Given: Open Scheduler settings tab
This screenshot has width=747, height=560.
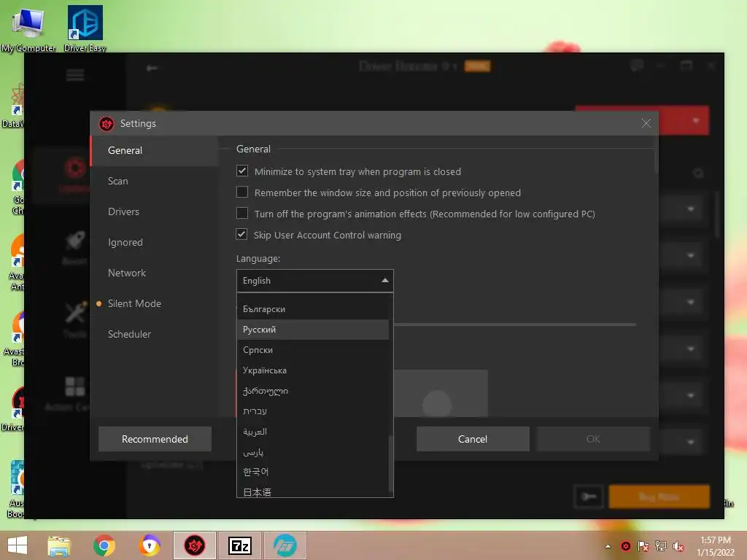Looking at the screenshot, I should [x=155, y=334].
